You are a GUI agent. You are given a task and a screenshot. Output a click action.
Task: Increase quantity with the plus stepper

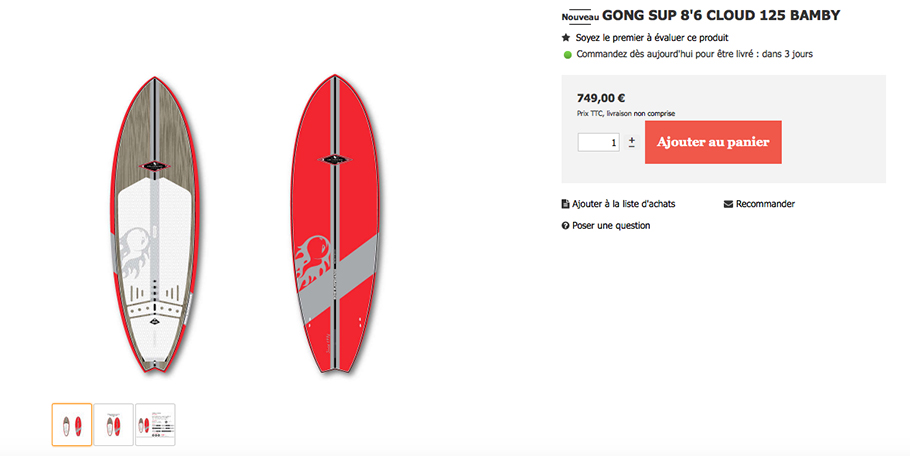(631, 139)
